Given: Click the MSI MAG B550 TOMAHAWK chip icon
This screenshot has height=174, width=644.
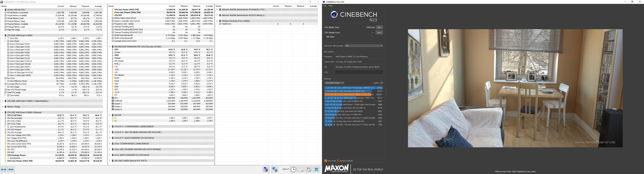Looking at the screenshot, I should coord(113,47).
